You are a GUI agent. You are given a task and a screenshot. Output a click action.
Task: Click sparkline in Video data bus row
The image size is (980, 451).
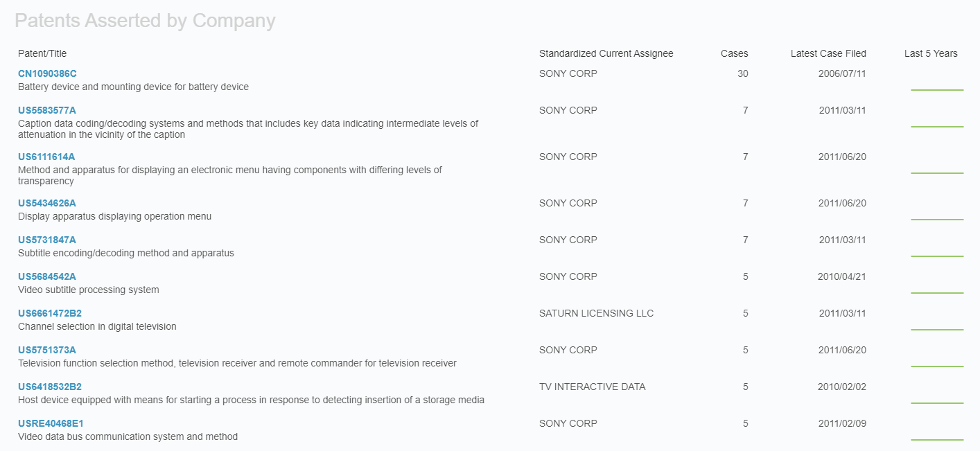(x=936, y=439)
